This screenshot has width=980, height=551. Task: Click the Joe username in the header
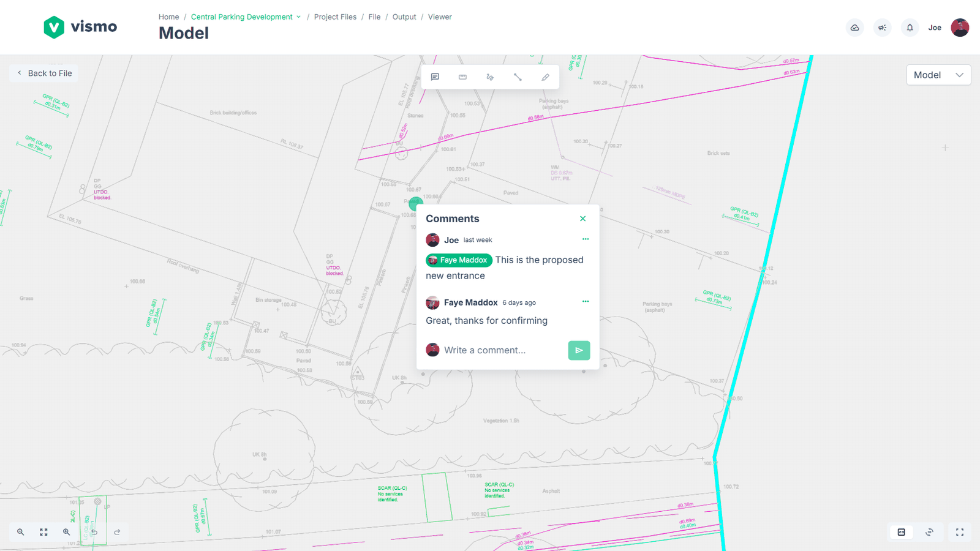[x=935, y=28]
